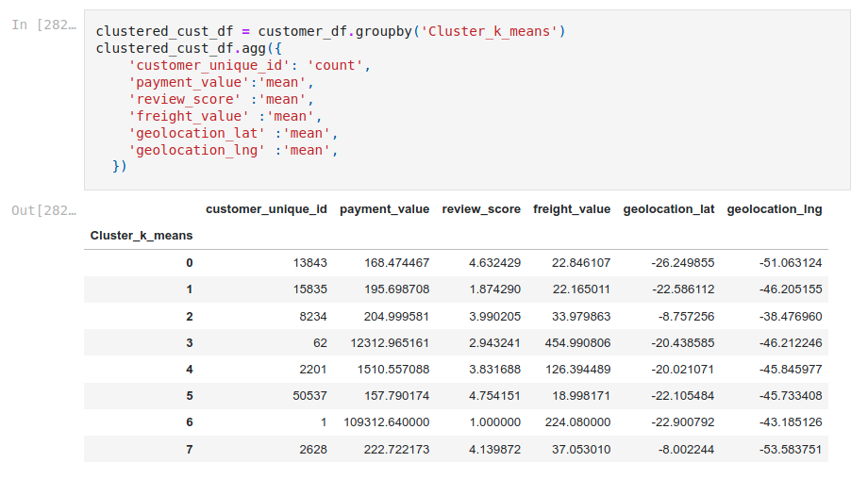Select the freight_value column header
The image size is (868, 479).
pyautogui.click(x=572, y=209)
